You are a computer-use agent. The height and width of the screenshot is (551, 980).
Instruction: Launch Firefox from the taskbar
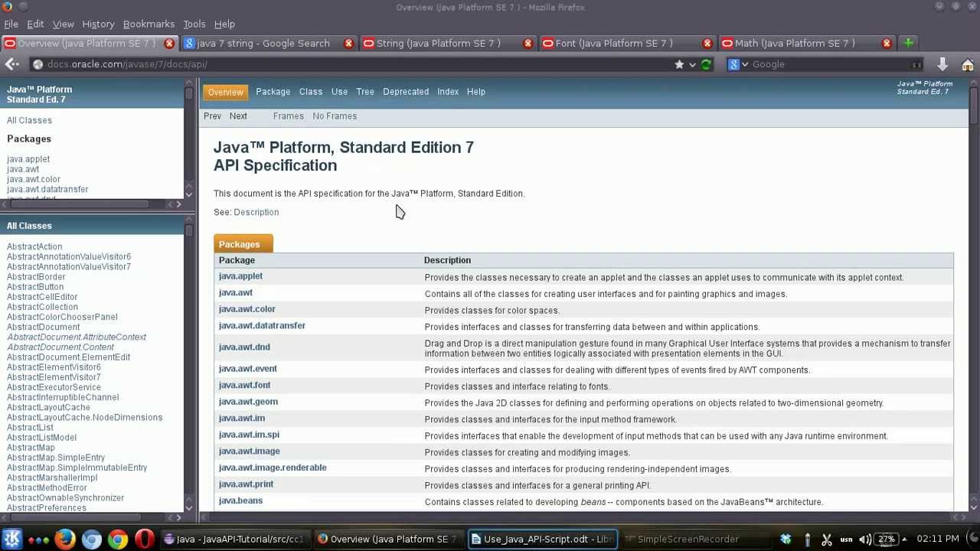[64, 540]
